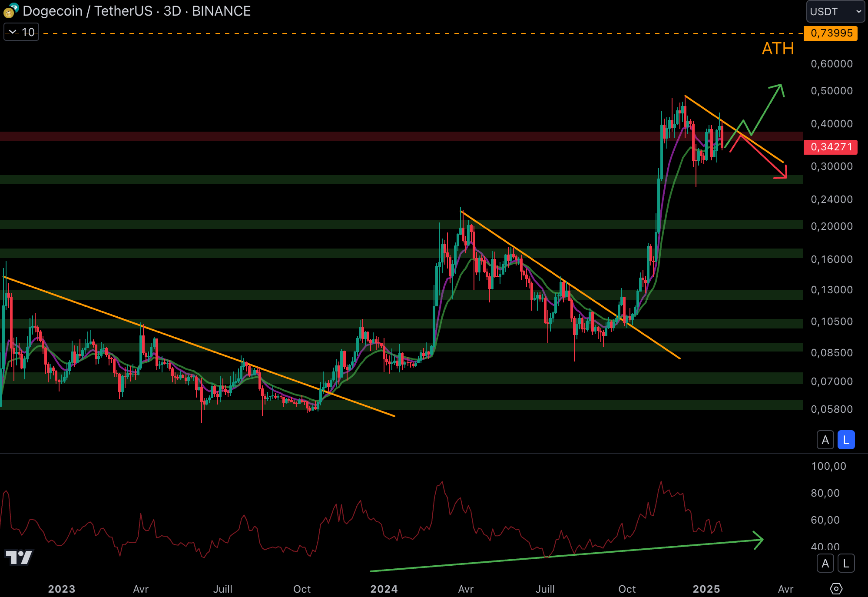Open the USDT currency dropdown
This screenshot has height=597, width=868.
[835, 11]
